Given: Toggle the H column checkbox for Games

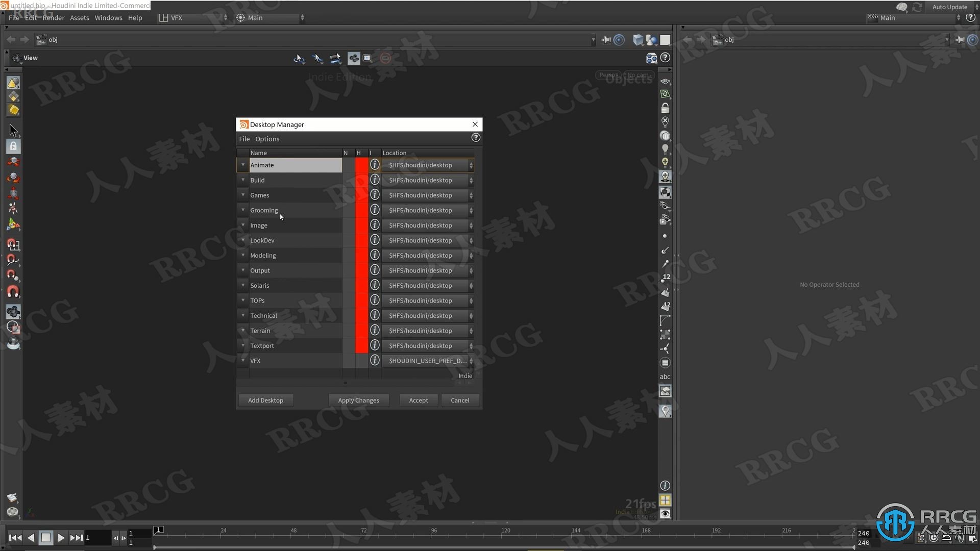Looking at the screenshot, I should [360, 194].
